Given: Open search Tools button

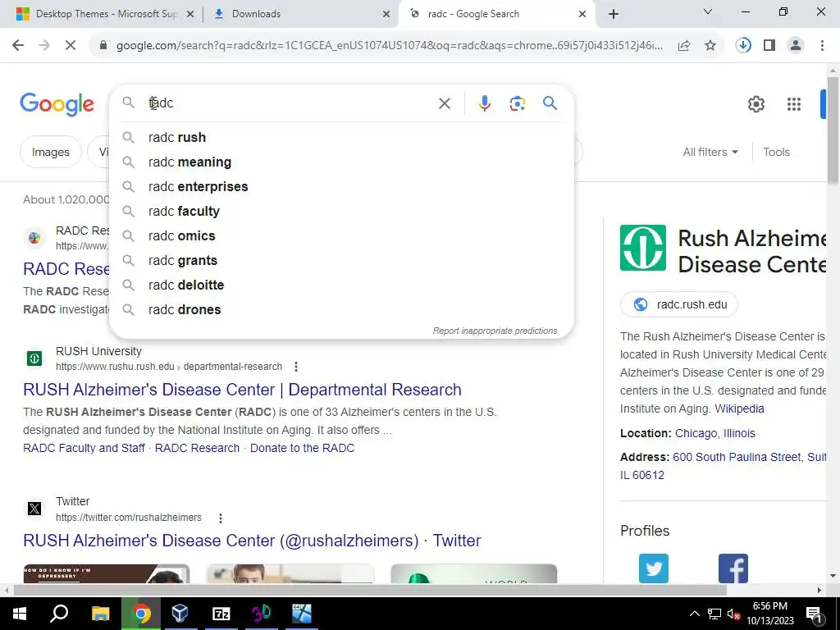Looking at the screenshot, I should point(776,152).
